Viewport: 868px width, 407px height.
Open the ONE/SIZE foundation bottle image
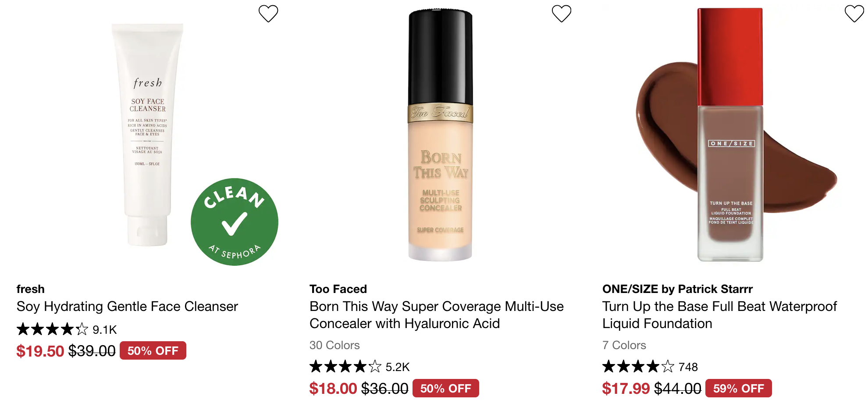point(730,135)
